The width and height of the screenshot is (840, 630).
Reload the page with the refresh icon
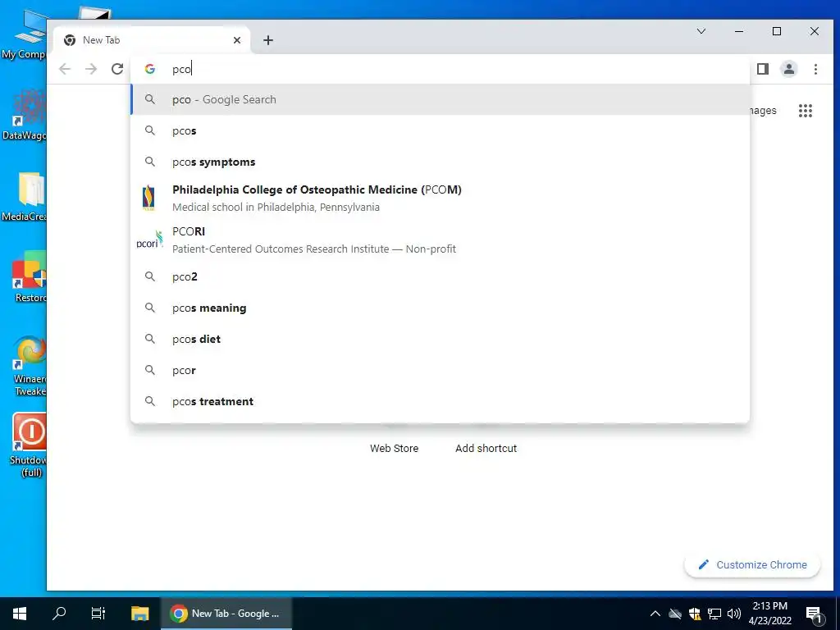[117, 69]
